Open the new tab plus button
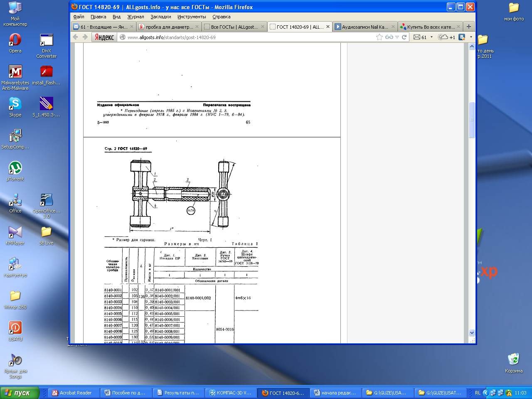Image resolution: width=532 pixels, height=399 pixels. 468,27
